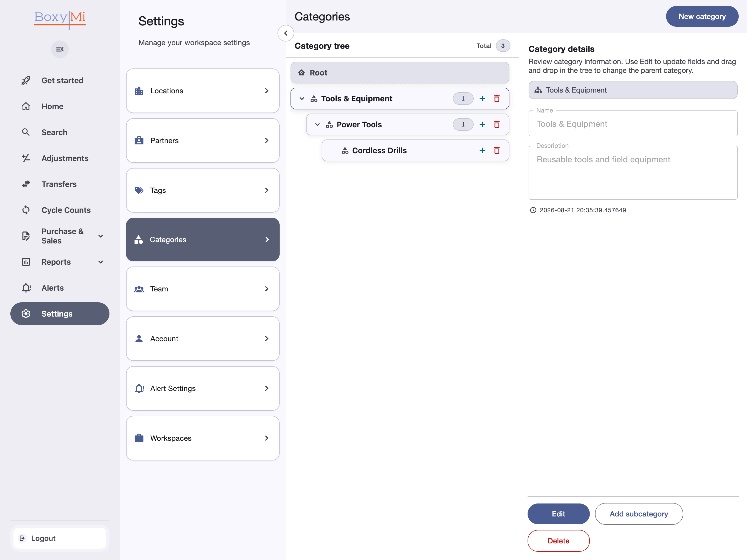This screenshot has width=747, height=560.
Task: Click the Adjustments plus-minus icon
Action: (26, 158)
